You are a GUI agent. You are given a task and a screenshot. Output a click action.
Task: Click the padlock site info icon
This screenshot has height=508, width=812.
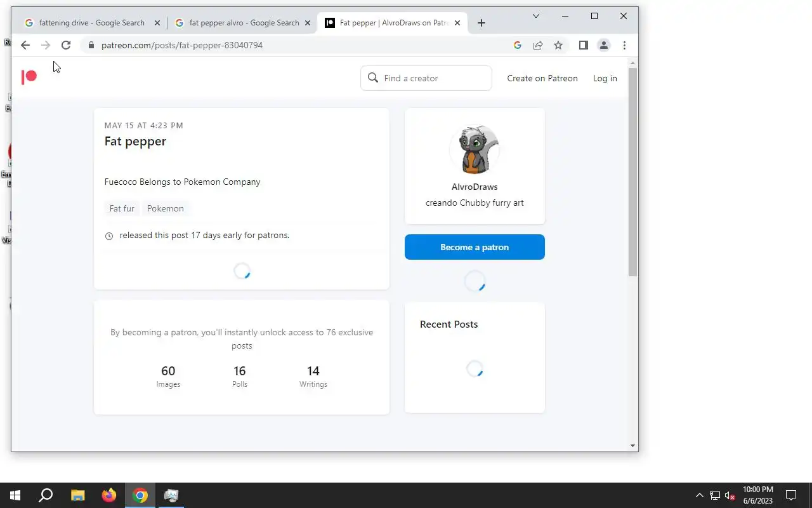(x=91, y=45)
